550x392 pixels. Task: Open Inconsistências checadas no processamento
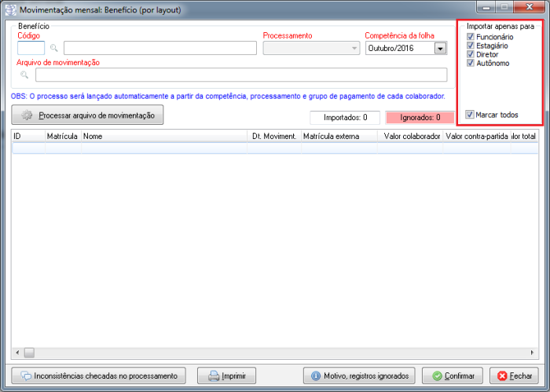pyautogui.click(x=100, y=376)
